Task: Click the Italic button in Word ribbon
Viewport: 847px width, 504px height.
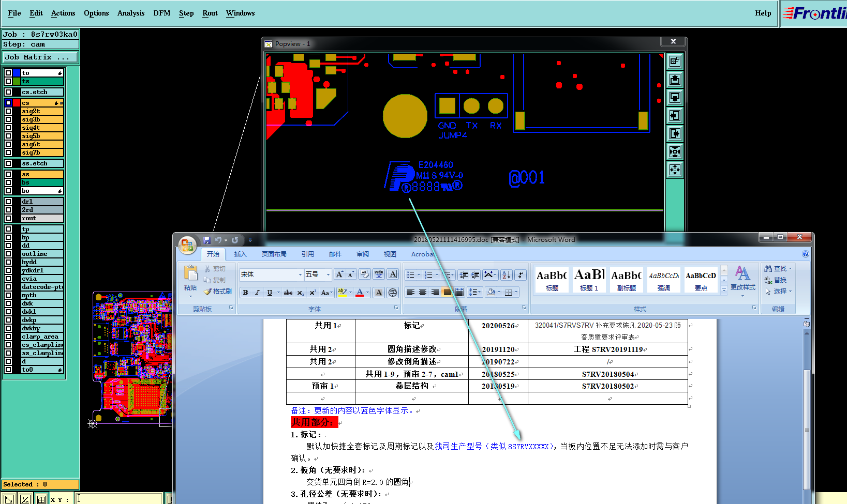Action: 257,293
